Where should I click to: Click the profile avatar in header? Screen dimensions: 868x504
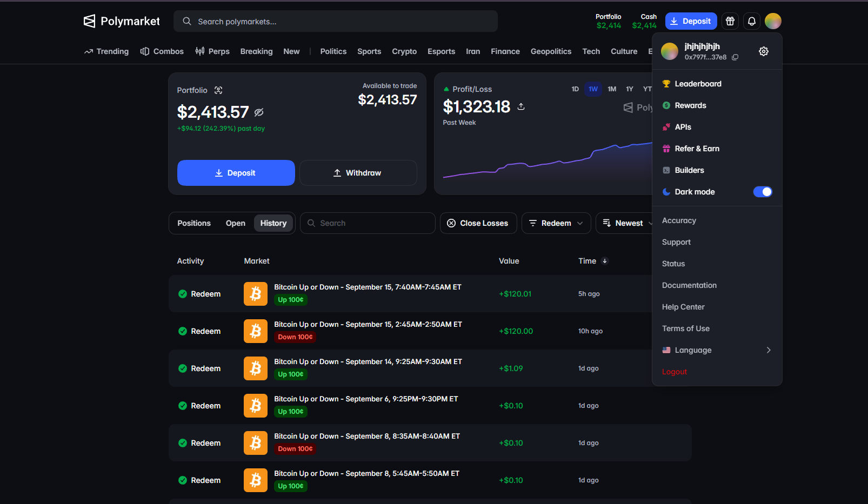tap(773, 21)
